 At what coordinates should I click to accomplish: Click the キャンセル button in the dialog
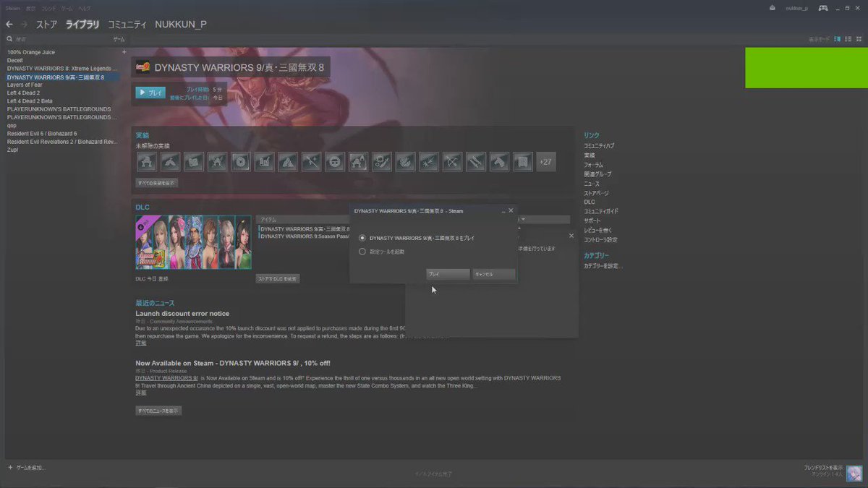pyautogui.click(x=494, y=275)
